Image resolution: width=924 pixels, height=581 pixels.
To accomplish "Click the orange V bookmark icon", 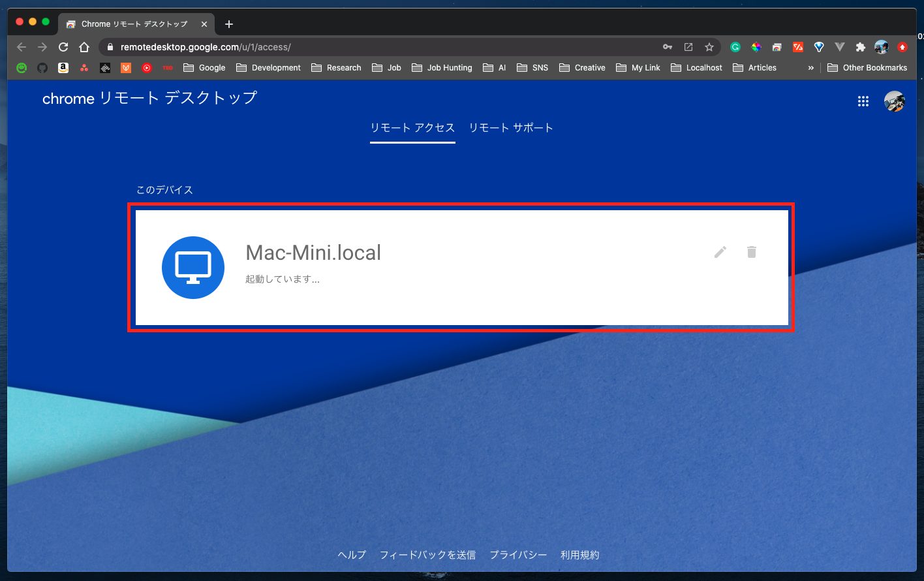I will pos(126,67).
